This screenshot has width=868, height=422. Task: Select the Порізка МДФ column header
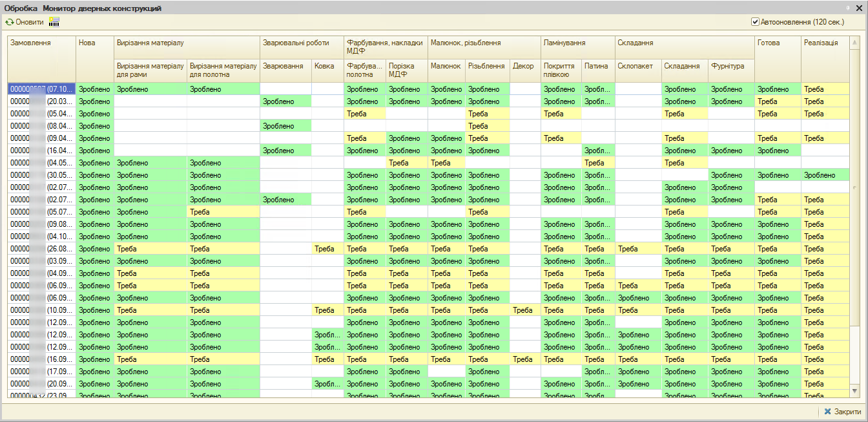(406, 70)
